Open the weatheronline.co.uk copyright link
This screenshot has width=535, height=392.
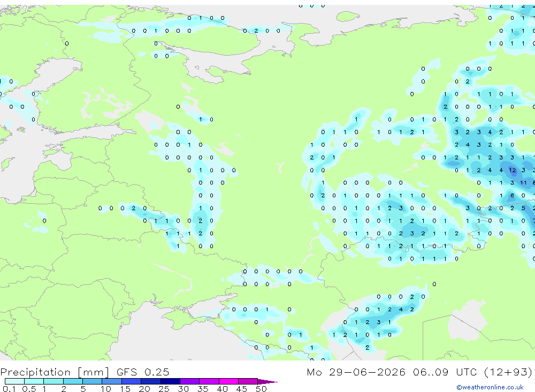point(490,387)
